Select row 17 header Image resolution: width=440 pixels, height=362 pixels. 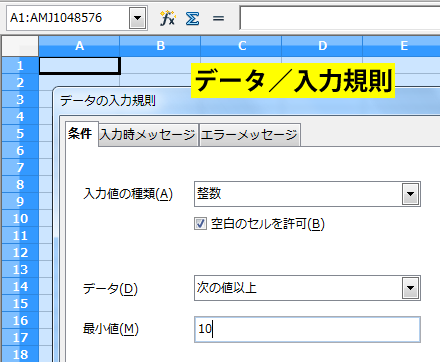(20, 338)
